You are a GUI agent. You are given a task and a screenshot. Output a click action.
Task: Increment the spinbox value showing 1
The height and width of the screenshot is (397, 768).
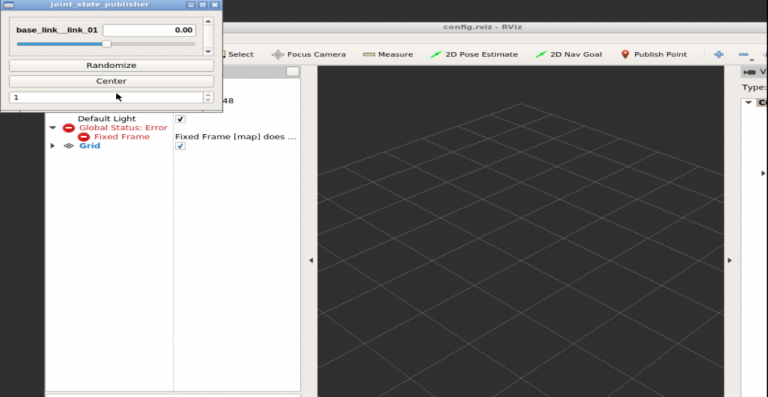208,95
